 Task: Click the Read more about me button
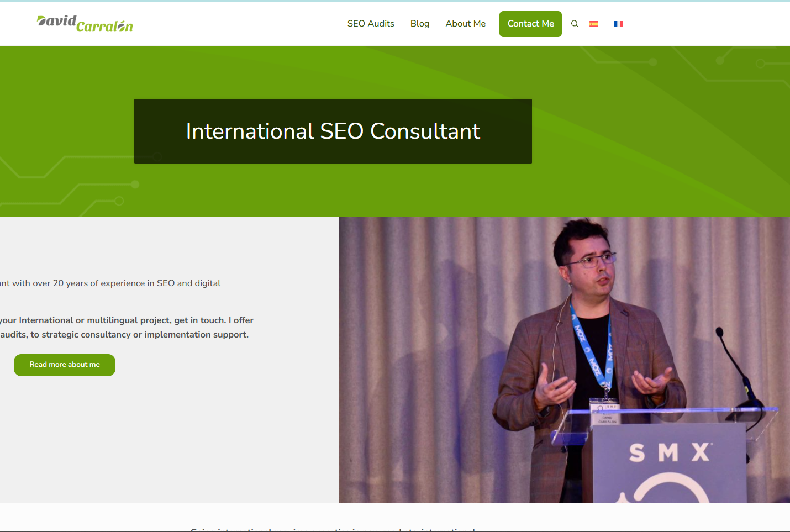pyautogui.click(x=65, y=365)
